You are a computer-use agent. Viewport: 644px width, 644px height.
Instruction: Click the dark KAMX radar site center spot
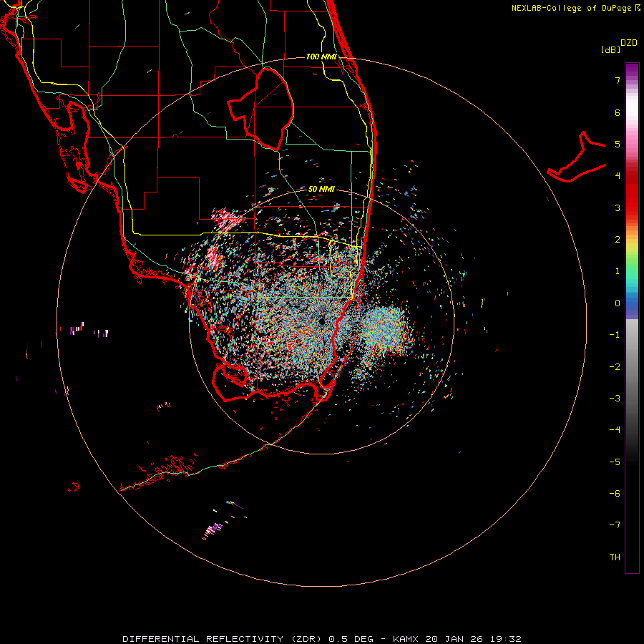(x=321, y=321)
